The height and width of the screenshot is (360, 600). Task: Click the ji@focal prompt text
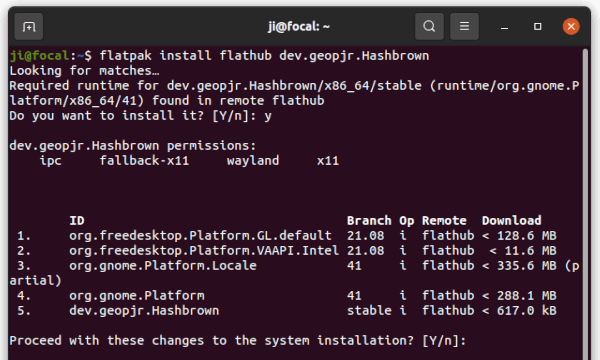click(39, 56)
